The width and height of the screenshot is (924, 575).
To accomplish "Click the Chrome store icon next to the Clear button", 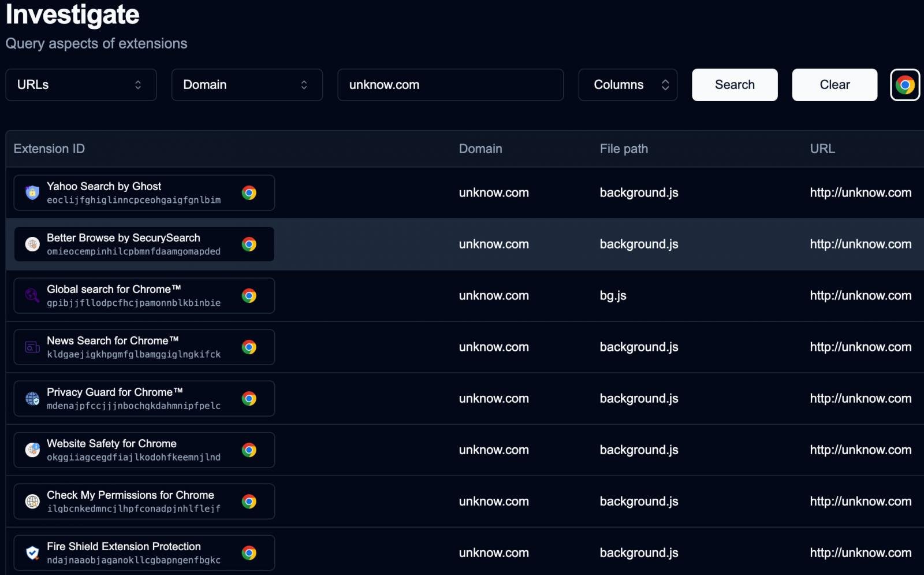I will tap(904, 84).
